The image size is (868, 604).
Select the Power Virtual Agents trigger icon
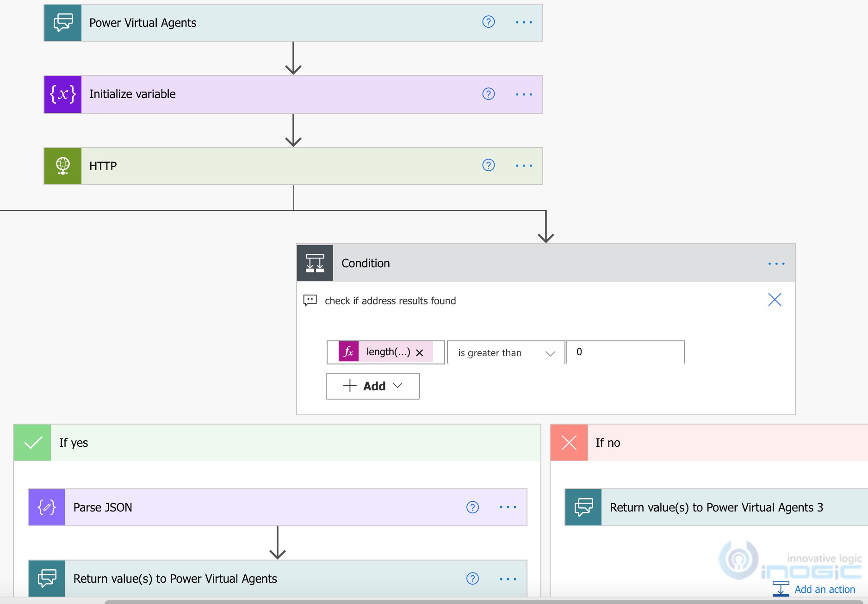(x=62, y=22)
